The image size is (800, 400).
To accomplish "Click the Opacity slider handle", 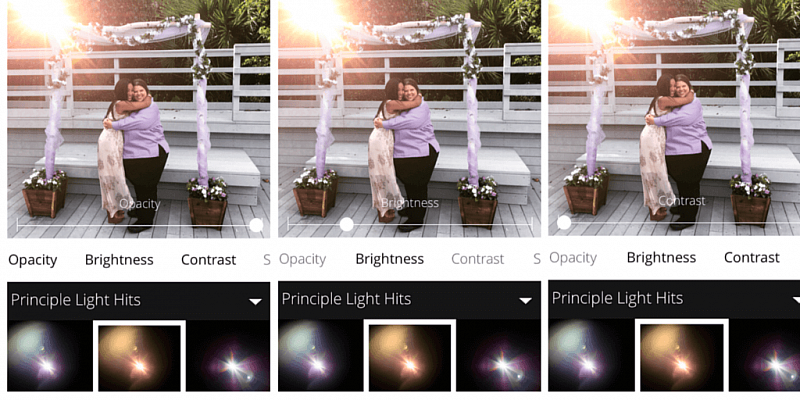I will [x=256, y=225].
